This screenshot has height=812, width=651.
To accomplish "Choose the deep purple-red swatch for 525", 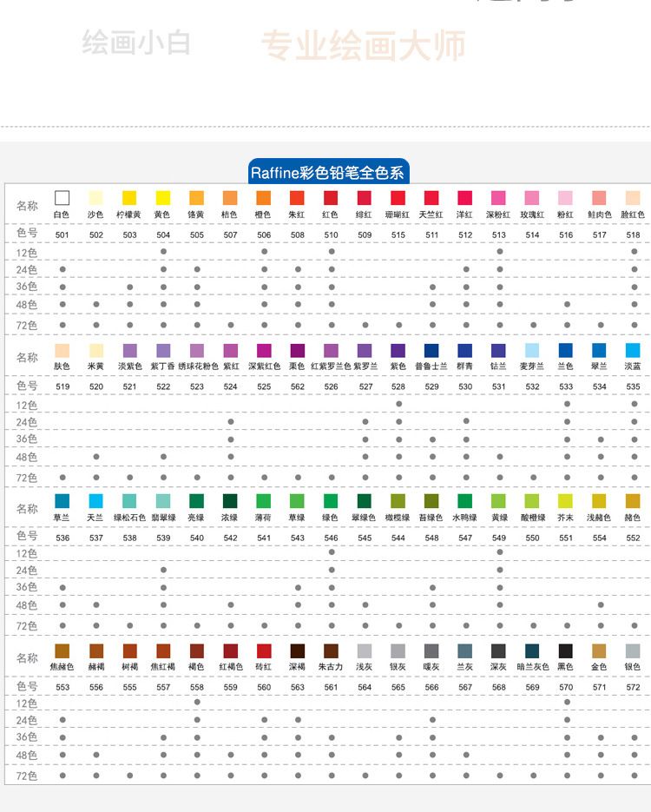I will click(264, 351).
